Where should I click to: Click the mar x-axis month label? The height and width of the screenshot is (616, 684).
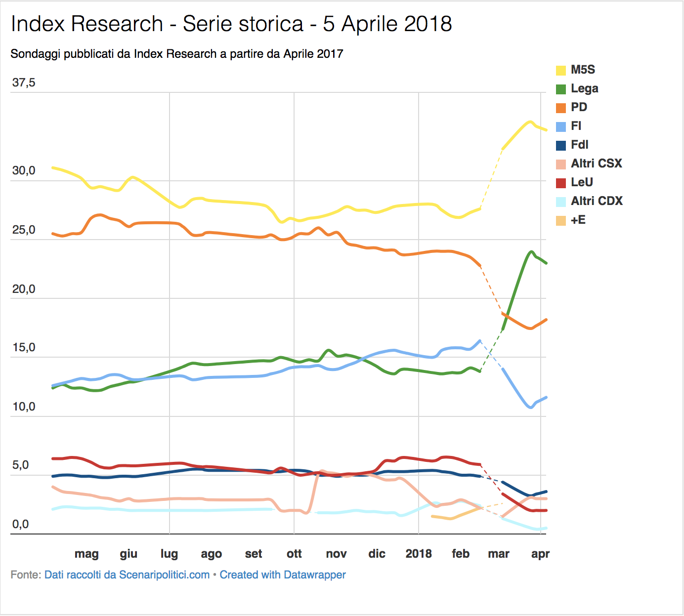[499, 554]
